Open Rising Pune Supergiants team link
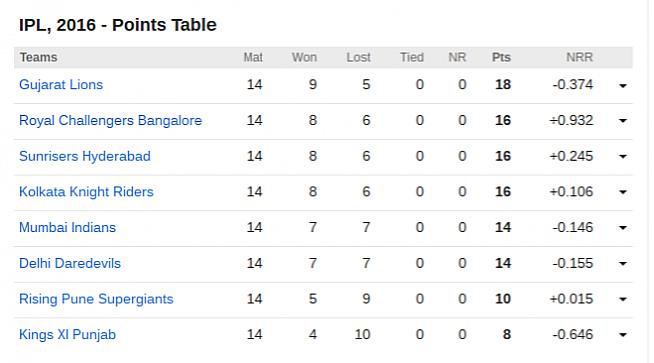This screenshot has width=654, height=363. tap(96, 299)
